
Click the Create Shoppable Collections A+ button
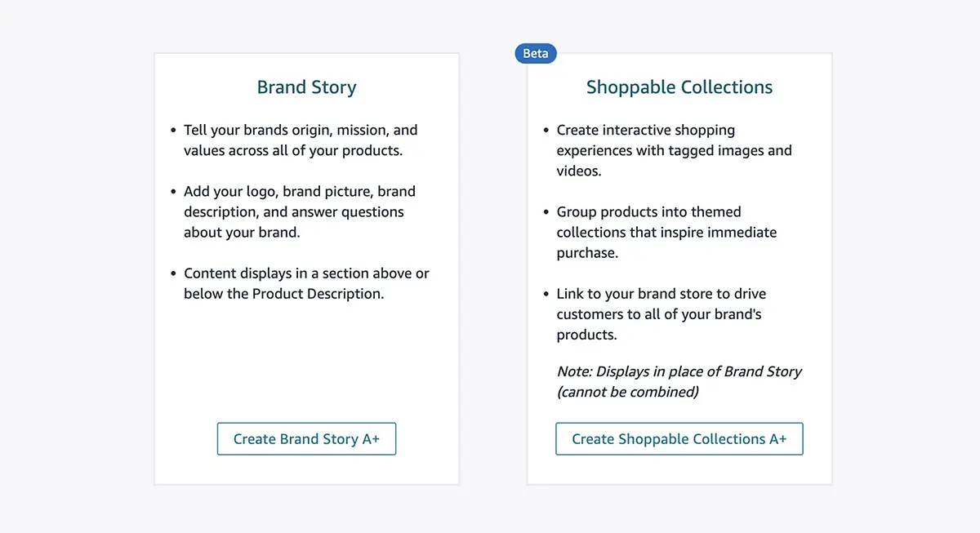(x=679, y=438)
